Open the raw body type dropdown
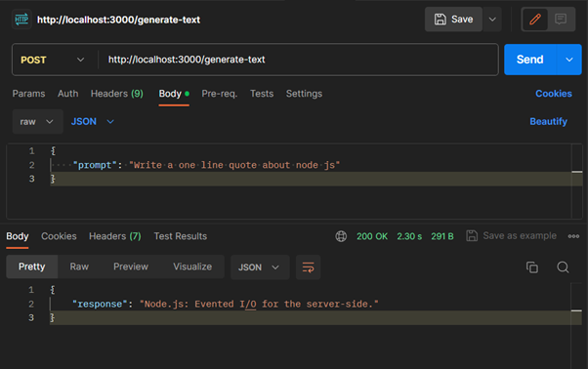 [37, 122]
